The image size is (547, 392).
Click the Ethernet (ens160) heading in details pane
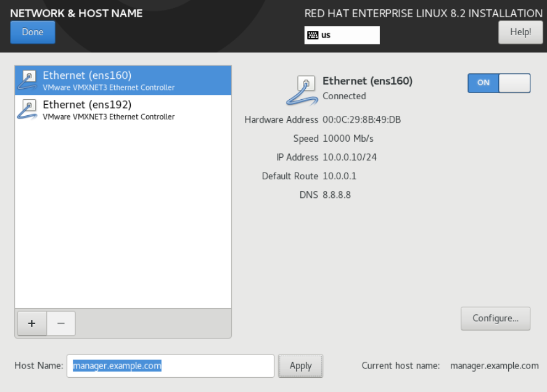click(x=368, y=81)
